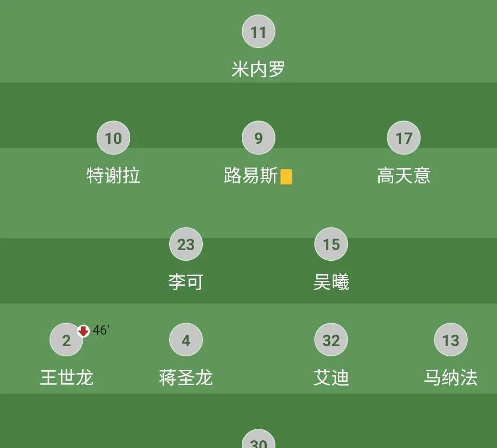This screenshot has height=448, width=497.
Task: Tap the number 23 jersey badge
Action: 186,244
